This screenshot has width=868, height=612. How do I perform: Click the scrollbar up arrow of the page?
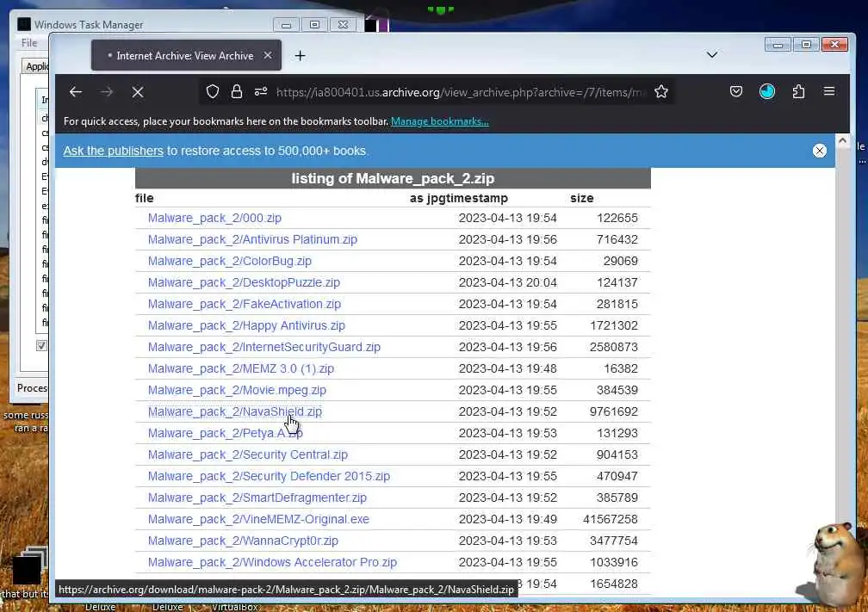pos(842,140)
